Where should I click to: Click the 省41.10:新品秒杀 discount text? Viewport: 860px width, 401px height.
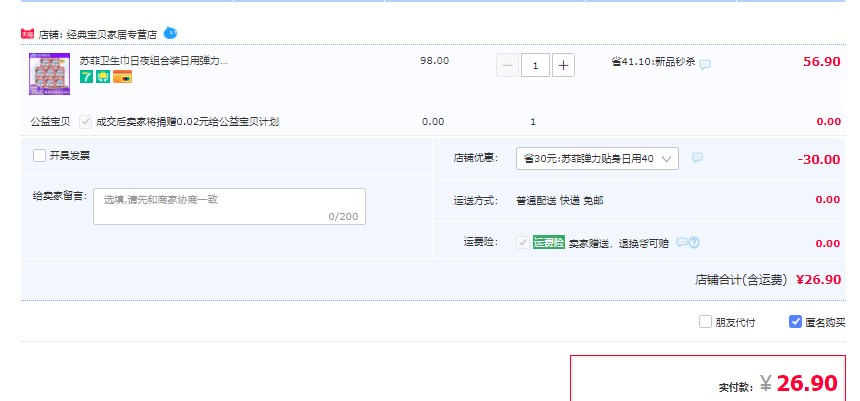[653, 62]
